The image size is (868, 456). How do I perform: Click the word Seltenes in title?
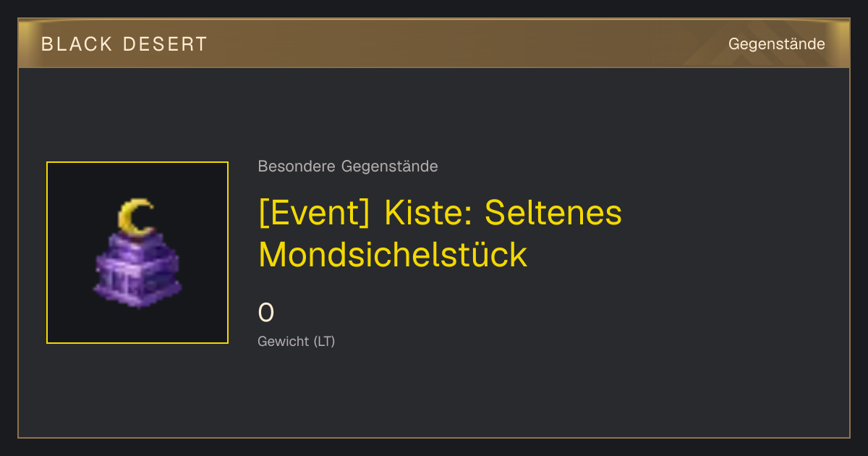pos(553,214)
